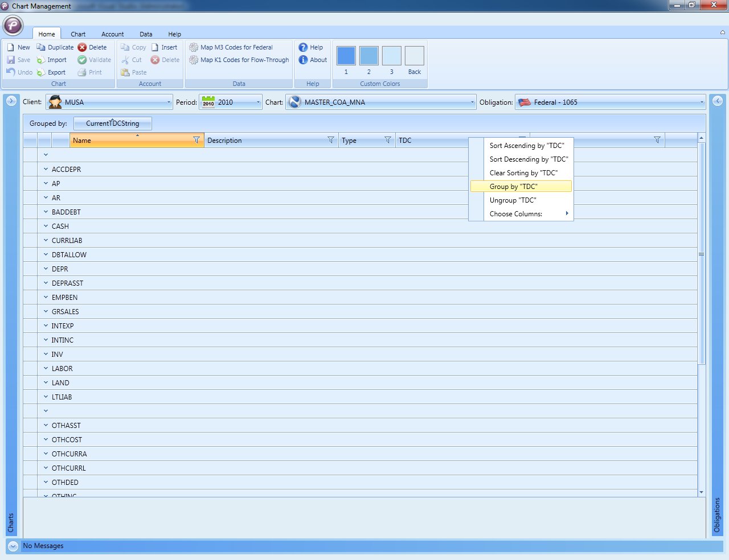Viewport: 729px width, 560px height.
Task: Expand the BADDEBT group row
Action: coord(46,212)
